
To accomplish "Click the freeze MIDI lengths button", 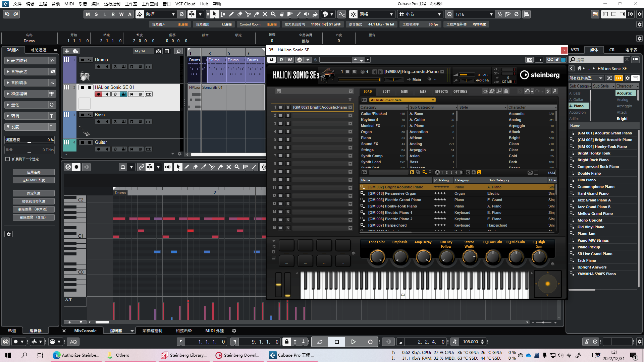I will [x=34, y=180].
